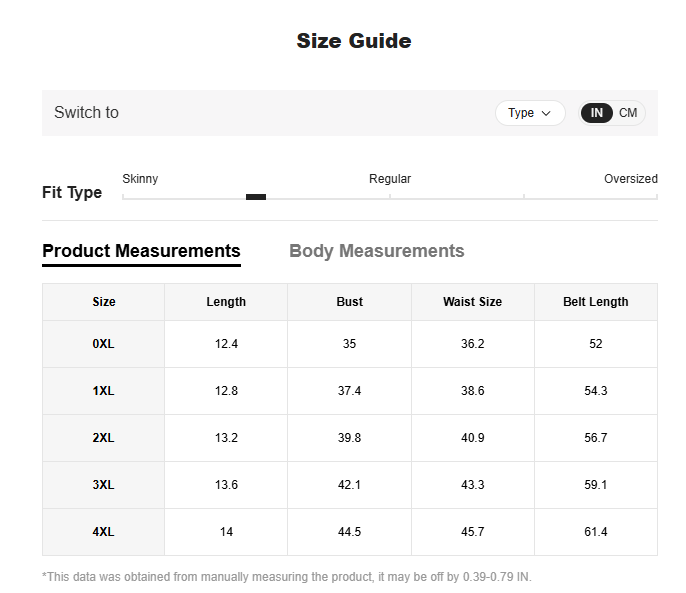Click the Oversized fit label
686x593 pixels.
(630, 179)
